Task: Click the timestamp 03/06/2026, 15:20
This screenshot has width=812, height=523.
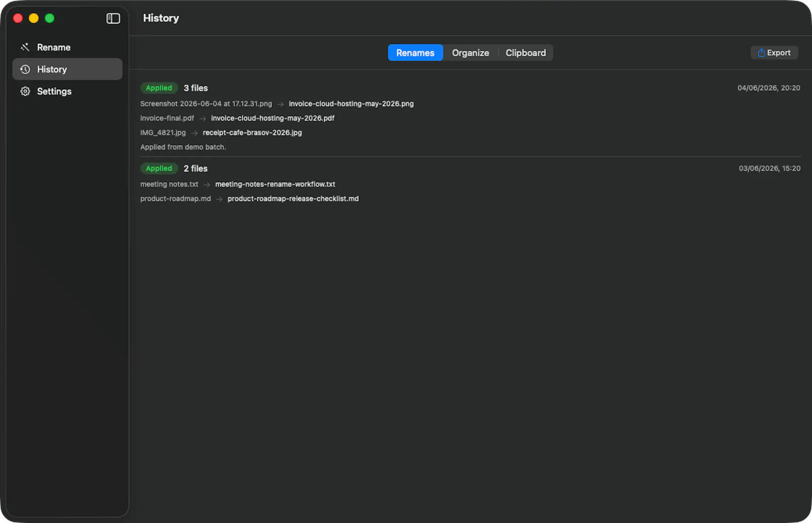Action: coord(769,168)
